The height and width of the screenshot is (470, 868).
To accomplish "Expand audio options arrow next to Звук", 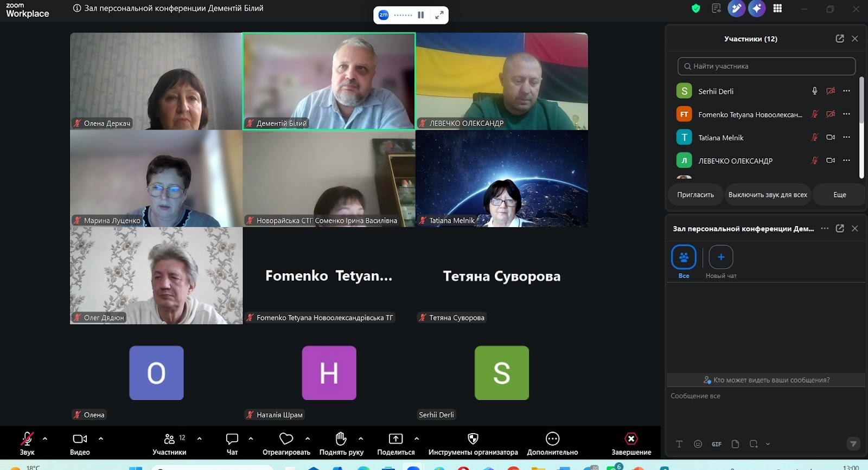I will pyautogui.click(x=45, y=439).
